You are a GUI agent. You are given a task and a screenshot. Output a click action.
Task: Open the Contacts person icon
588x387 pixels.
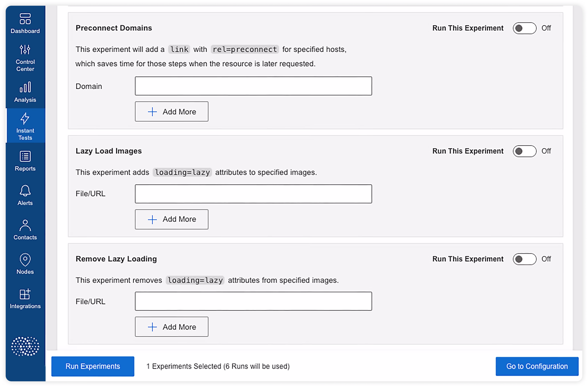(25, 225)
